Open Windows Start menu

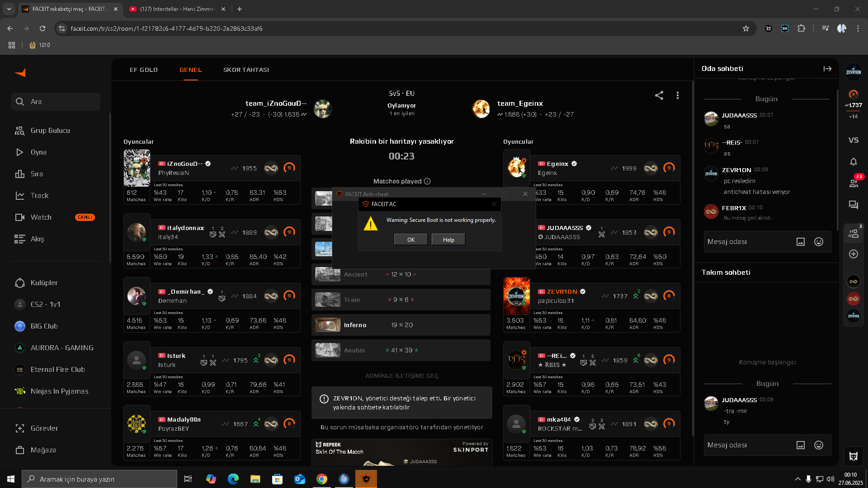[11, 479]
